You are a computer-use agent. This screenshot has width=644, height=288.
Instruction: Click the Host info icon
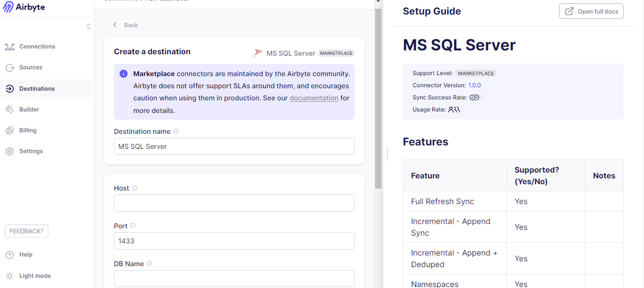[x=135, y=188]
